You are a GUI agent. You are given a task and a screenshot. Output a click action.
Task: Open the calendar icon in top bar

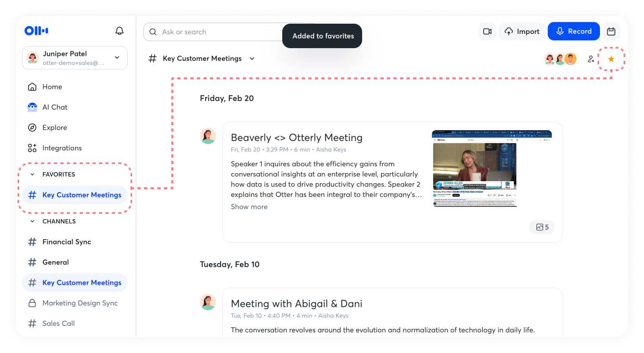611,31
